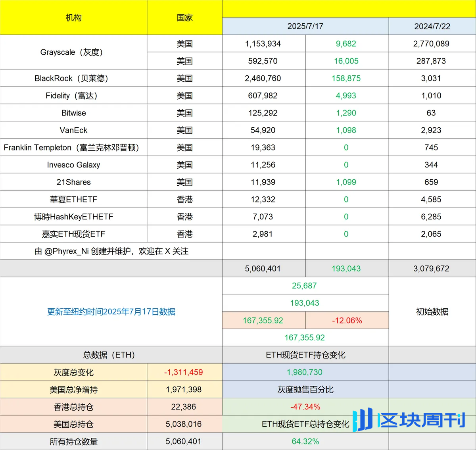The width and height of the screenshot is (476, 450).
Task: Select the green percentage 64.32%
Action: [305, 441]
